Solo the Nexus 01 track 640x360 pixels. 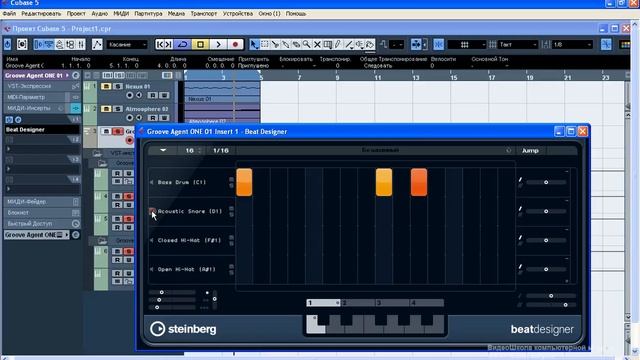point(117,86)
